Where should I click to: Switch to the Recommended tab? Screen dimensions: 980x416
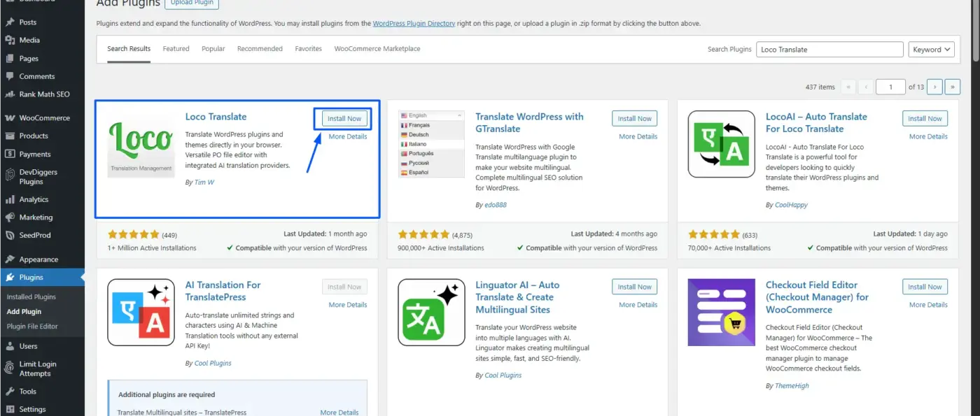tap(260, 49)
